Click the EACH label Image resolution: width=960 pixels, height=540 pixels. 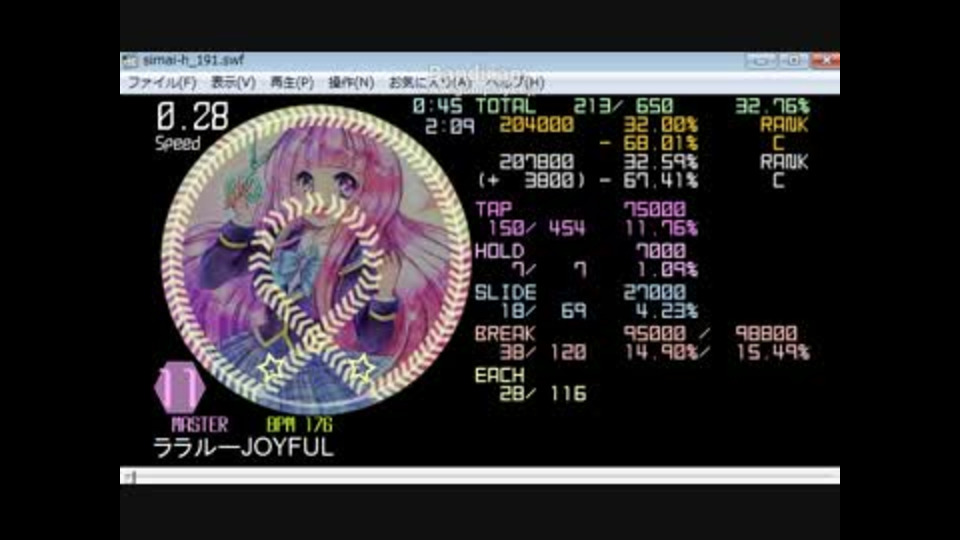(500, 375)
